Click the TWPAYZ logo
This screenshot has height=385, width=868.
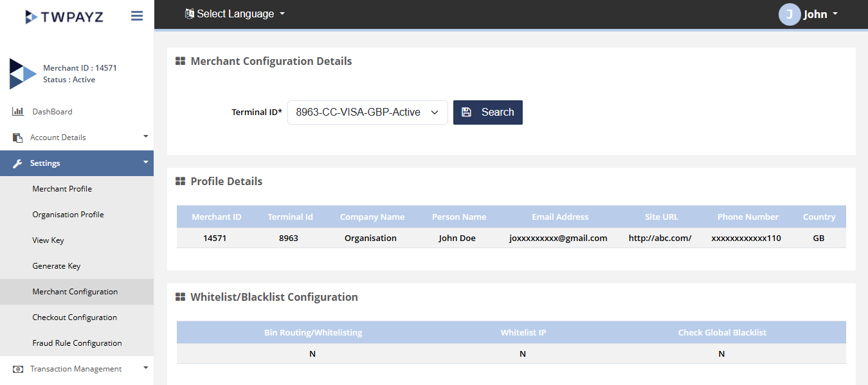point(64,17)
